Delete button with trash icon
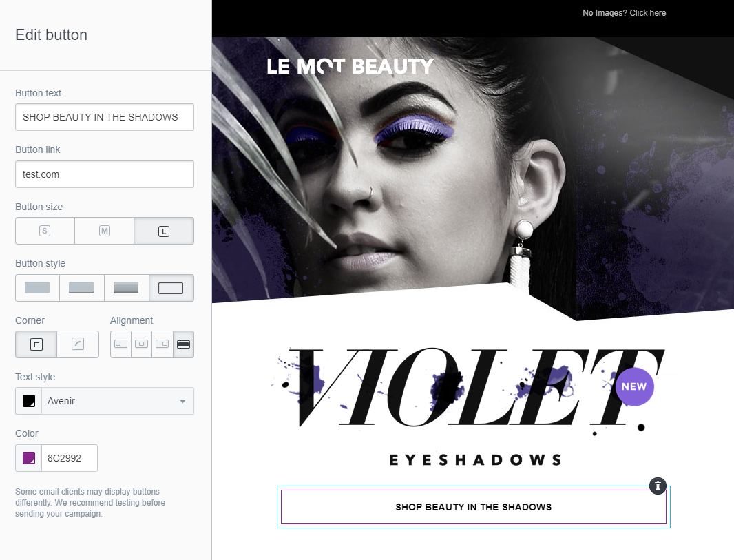734x560 pixels. pyautogui.click(x=658, y=486)
